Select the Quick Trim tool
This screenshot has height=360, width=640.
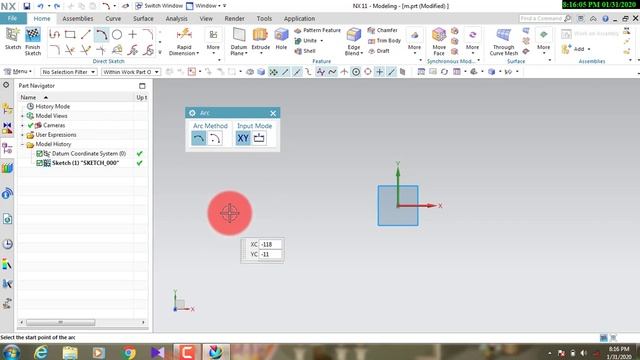pos(70,50)
